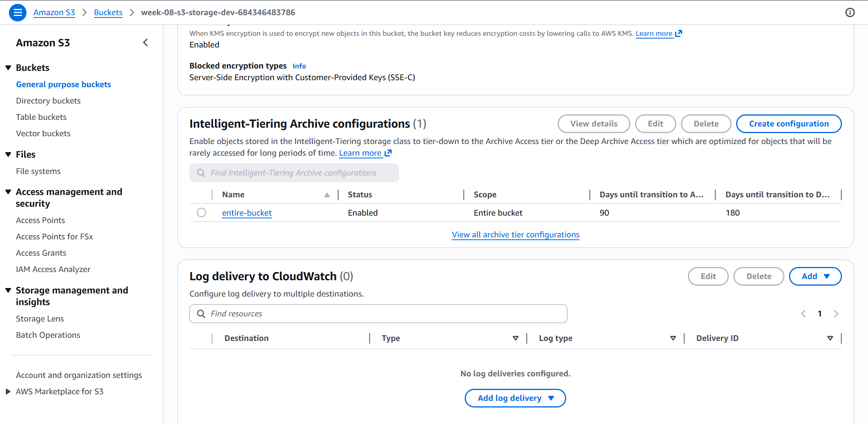Open Vector buckets in the sidebar
Screen dimensions: 868x425
click(x=43, y=133)
